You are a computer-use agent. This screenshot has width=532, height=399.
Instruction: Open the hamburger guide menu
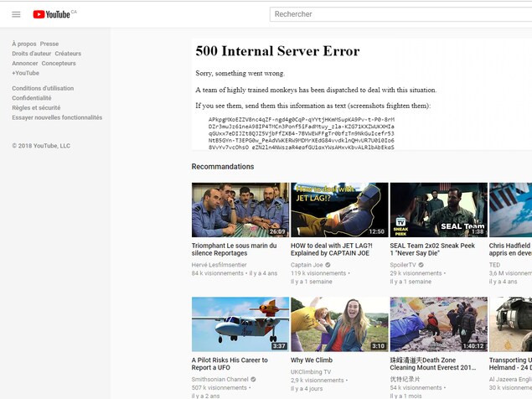click(x=16, y=14)
